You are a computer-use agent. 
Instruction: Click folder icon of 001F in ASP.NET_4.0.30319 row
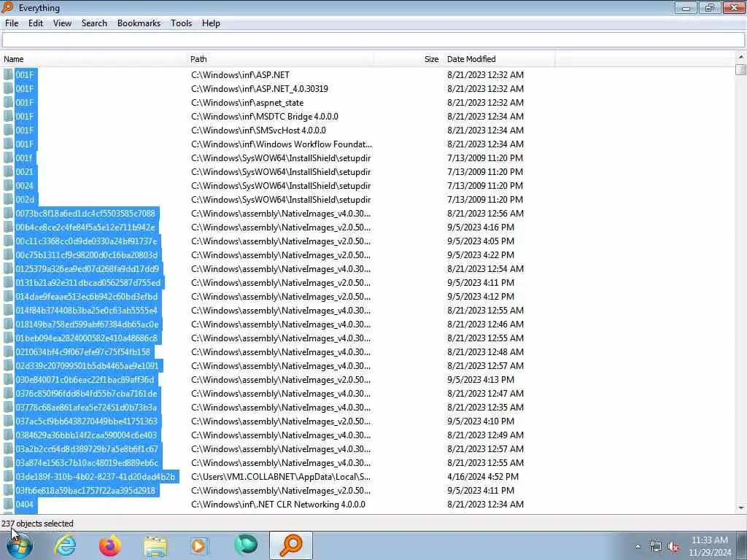8,88
